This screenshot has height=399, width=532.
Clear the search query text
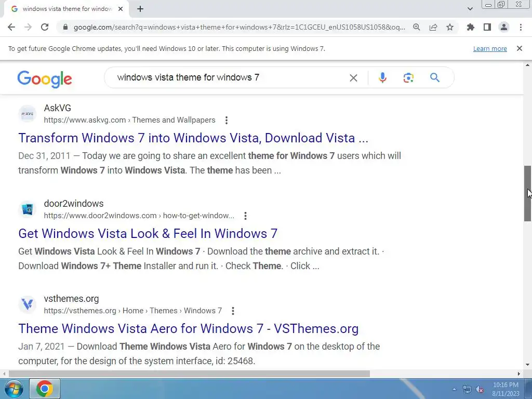[353, 78]
